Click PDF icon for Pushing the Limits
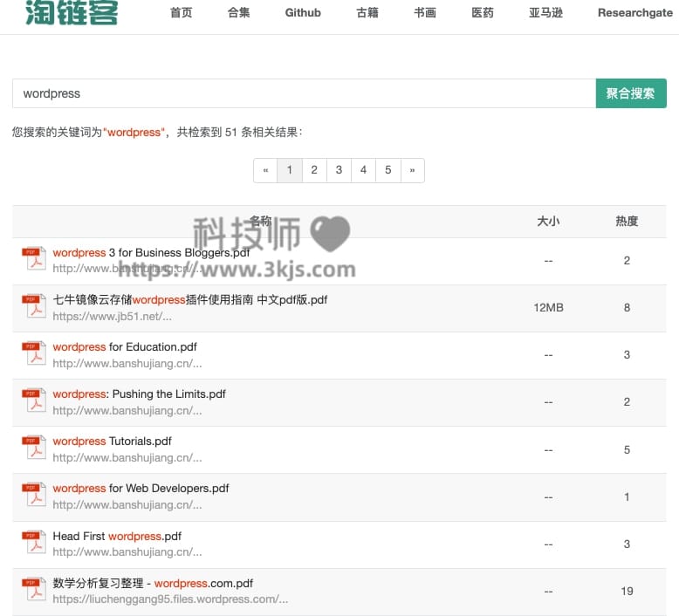The image size is (679, 616). pyautogui.click(x=34, y=400)
